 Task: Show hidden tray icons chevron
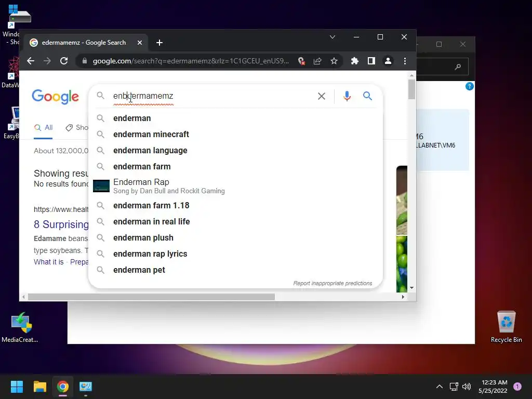click(440, 387)
